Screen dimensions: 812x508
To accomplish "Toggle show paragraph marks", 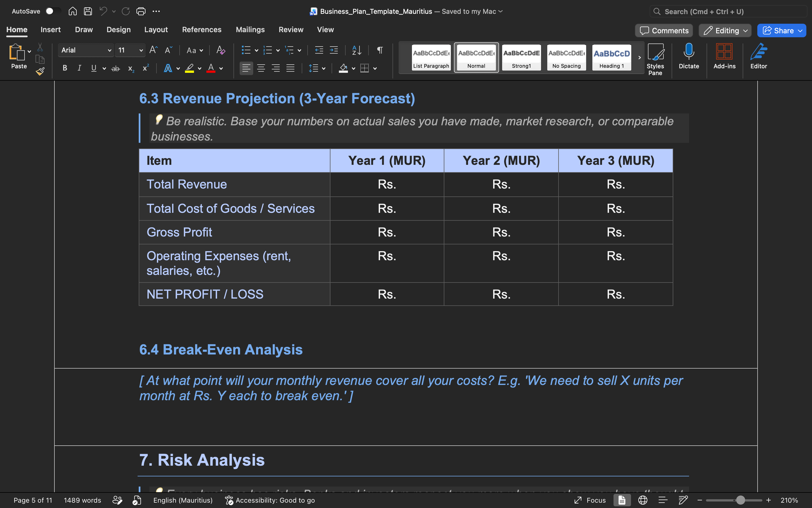I will pos(379,50).
